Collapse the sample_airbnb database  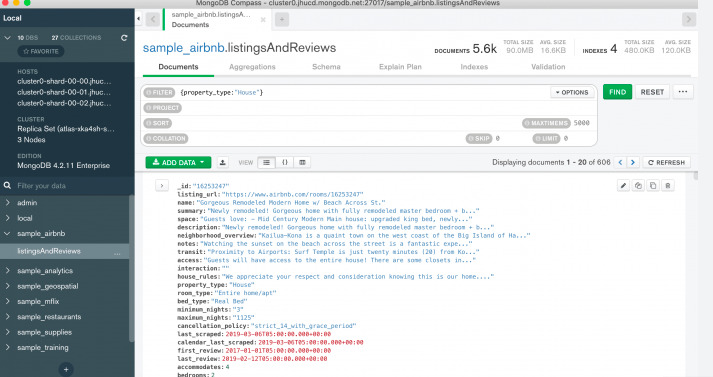coord(7,233)
